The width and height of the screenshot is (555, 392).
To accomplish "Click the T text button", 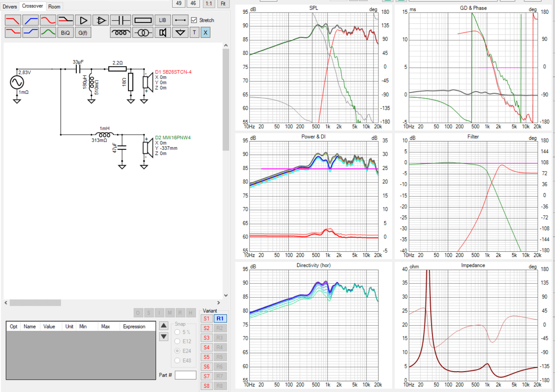I will (194, 33).
